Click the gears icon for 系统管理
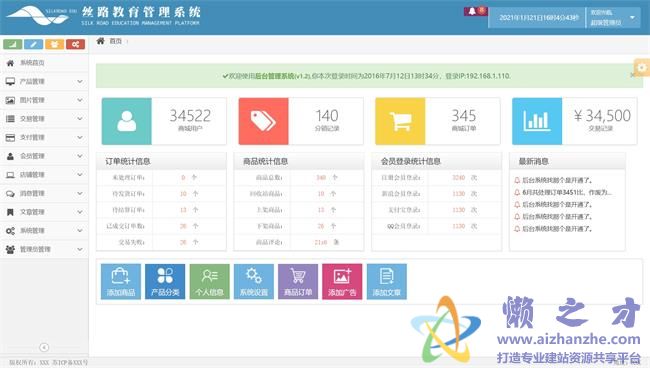 tap(10, 231)
